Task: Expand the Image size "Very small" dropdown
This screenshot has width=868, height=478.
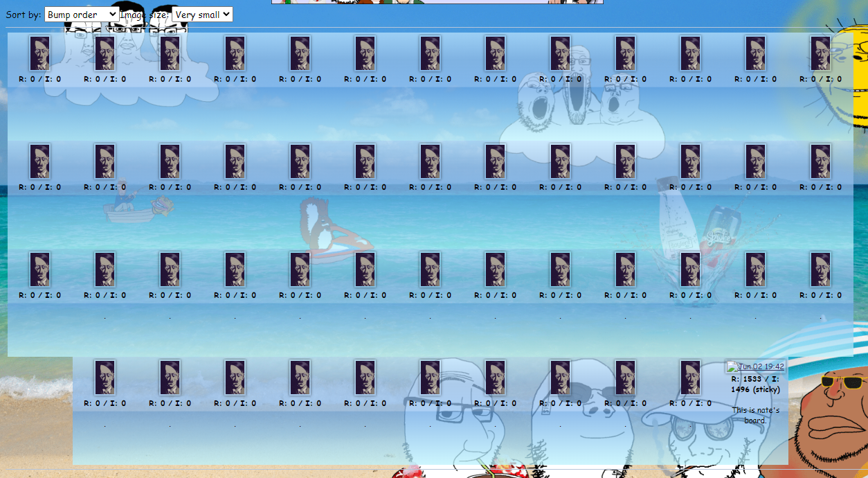Action: 202,15
